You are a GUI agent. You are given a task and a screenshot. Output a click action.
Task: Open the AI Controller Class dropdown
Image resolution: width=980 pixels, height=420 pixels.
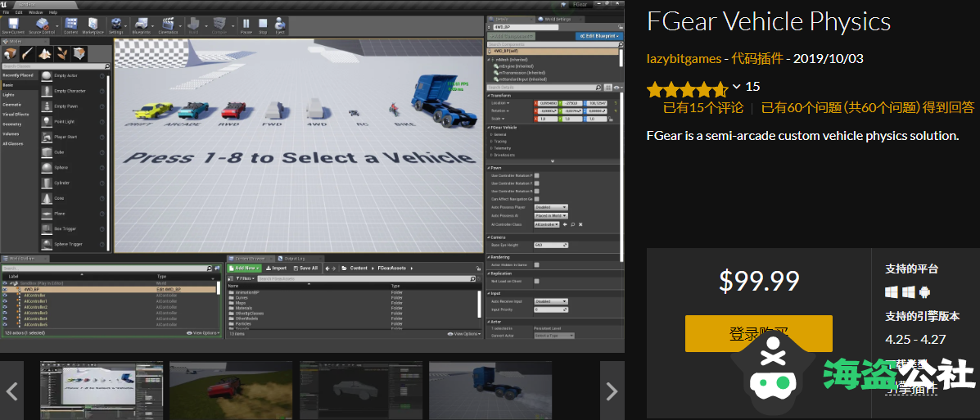[x=547, y=224]
